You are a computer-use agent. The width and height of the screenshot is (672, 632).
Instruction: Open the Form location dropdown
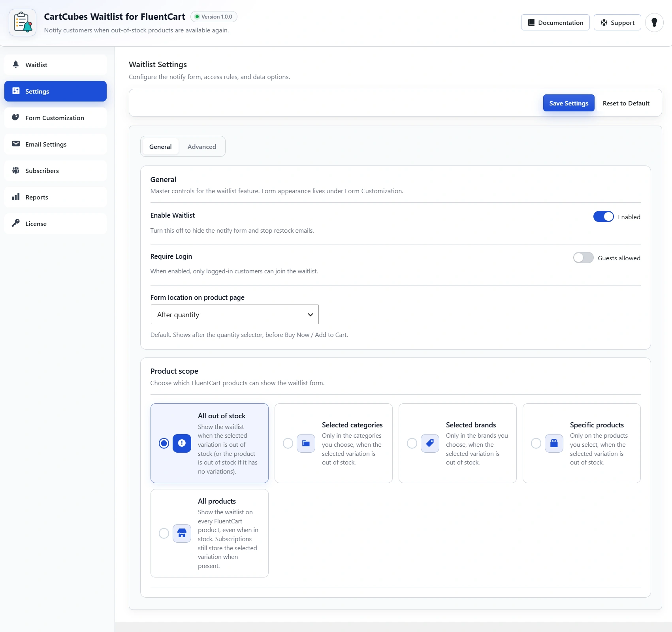[235, 314]
